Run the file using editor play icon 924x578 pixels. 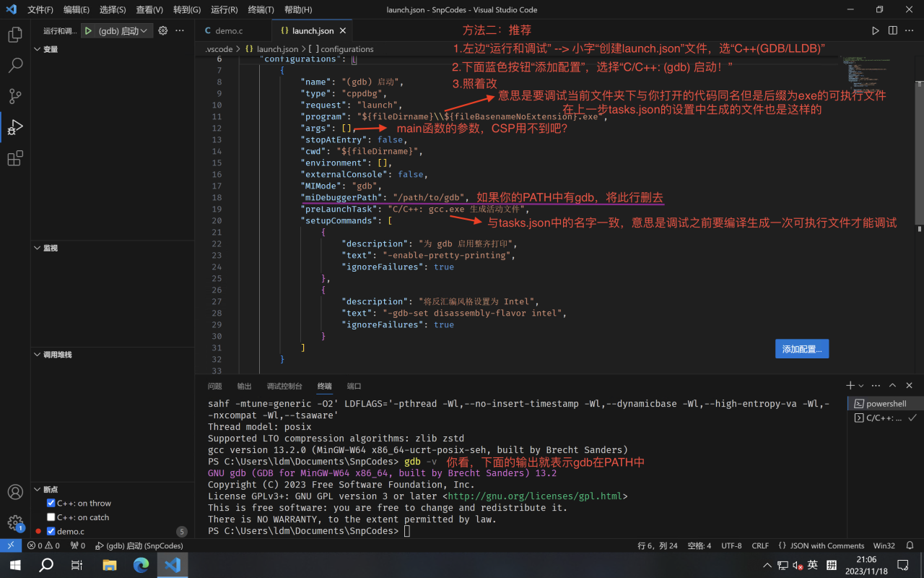point(875,31)
